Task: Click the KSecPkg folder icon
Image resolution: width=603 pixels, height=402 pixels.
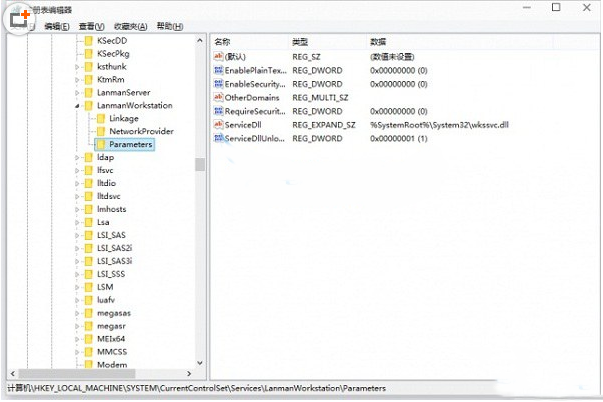Action: (89, 54)
